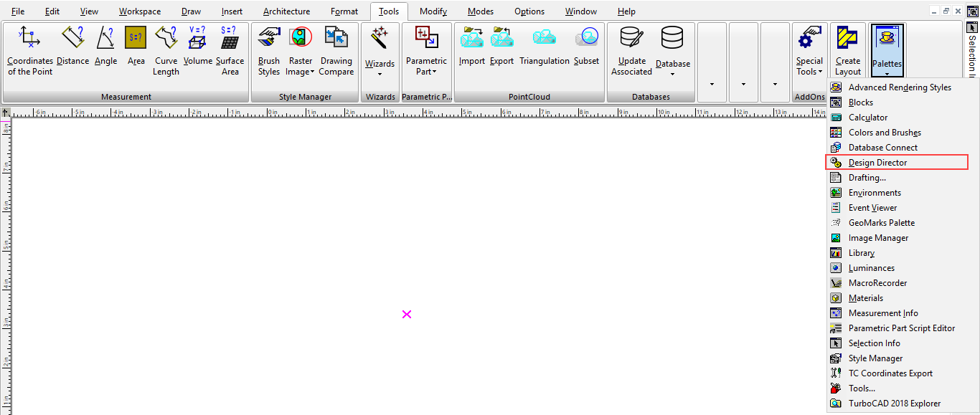
Task: Switch to the Workspace tab
Action: click(140, 11)
